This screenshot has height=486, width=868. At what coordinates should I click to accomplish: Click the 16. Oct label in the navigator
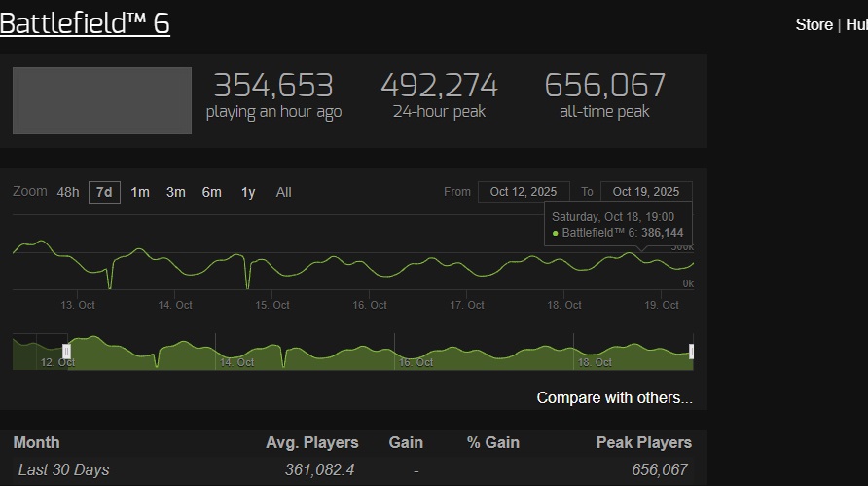click(x=416, y=362)
